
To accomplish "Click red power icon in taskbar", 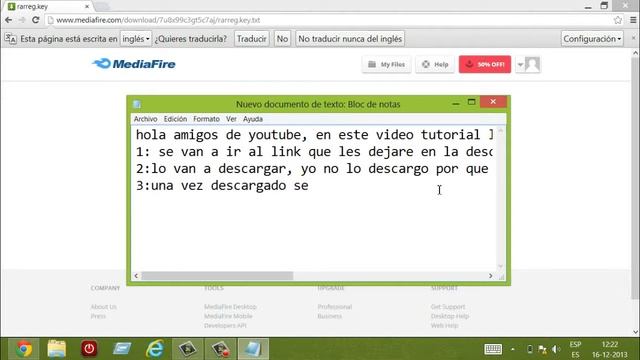I will coord(89,349).
